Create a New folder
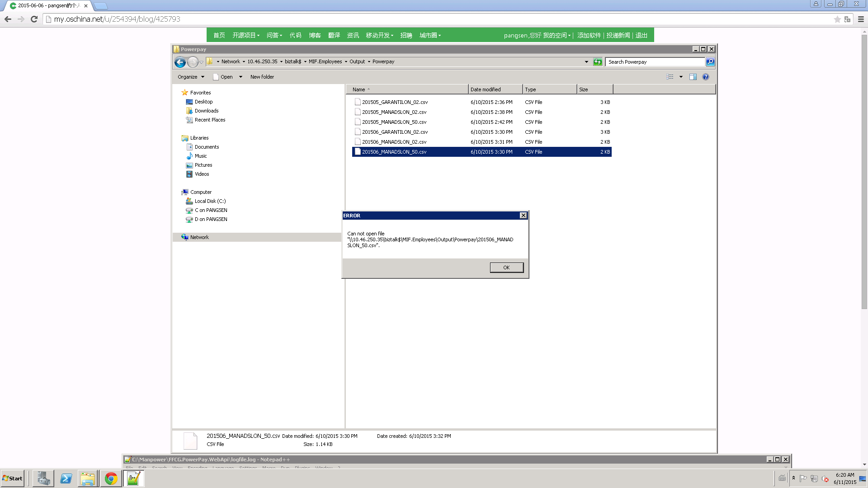 click(x=262, y=77)
